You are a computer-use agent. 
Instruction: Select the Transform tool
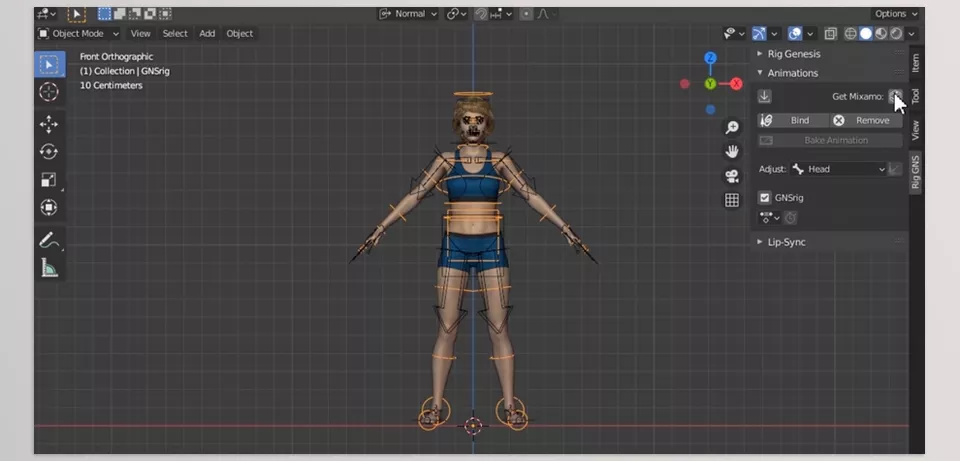coord(49,208)
